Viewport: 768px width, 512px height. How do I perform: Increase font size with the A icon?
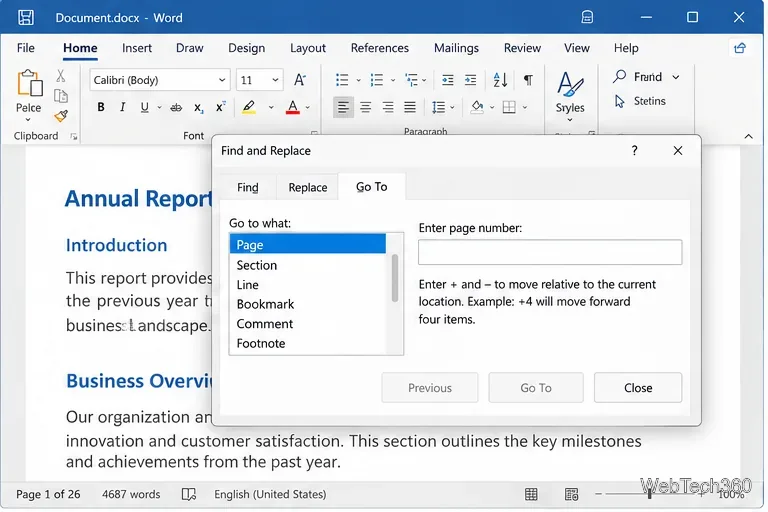tap(300, 79)
